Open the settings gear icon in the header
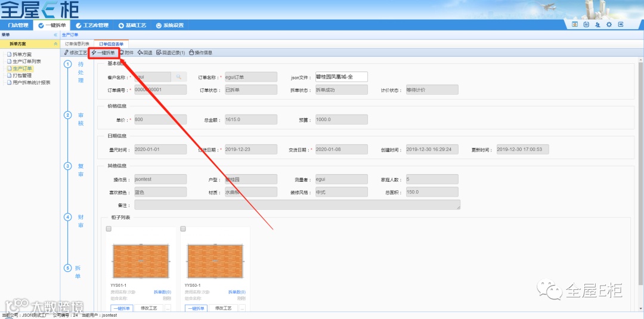Viewport: 644px width, 319px height. pyautogui.click(x=609, y=24)
